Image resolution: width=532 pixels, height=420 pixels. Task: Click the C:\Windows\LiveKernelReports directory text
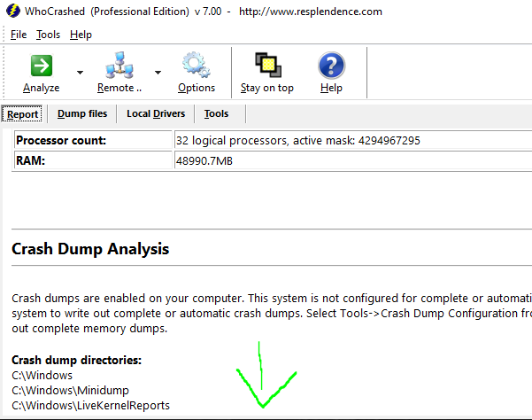(x=90, y=405)
